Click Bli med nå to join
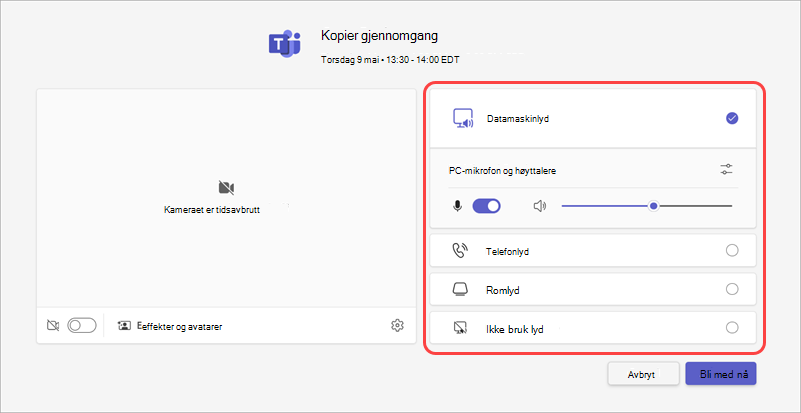Screen dimensions: 801x413 (721, 374)
